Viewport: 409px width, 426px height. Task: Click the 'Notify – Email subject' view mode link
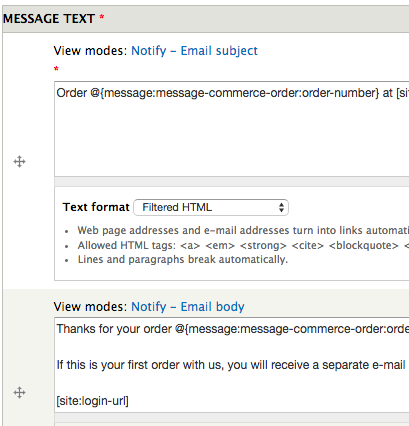click(195, 51)
